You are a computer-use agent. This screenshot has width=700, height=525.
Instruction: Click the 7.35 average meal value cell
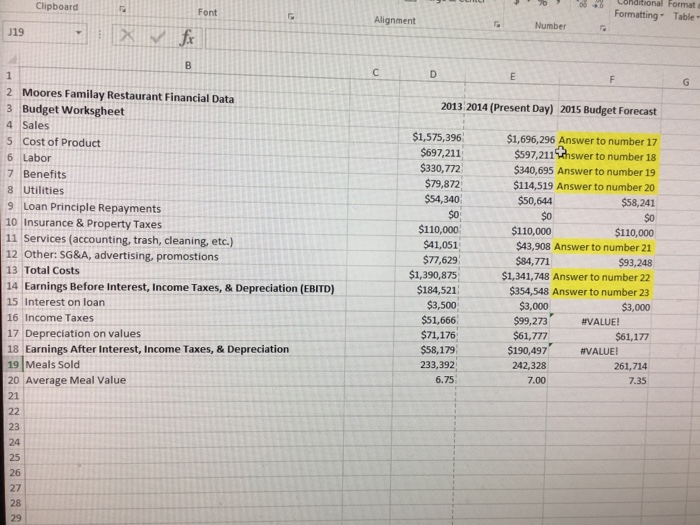(638, 381)
